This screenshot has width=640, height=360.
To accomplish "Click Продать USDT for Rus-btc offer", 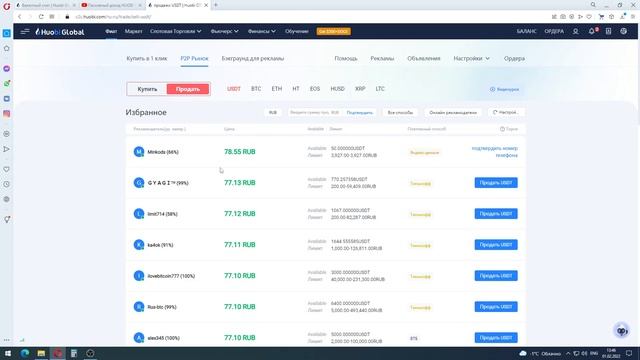I will [496, 307].
